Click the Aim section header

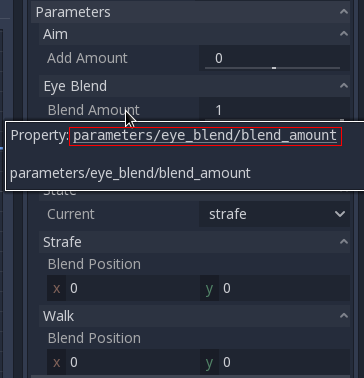pyautogui.click(x=195, y=34)
